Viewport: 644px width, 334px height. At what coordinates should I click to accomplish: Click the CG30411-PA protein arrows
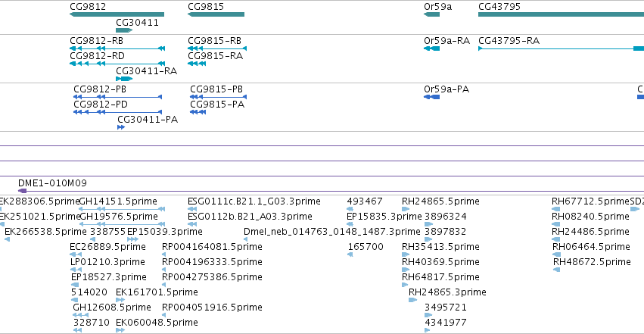(121, 127)
